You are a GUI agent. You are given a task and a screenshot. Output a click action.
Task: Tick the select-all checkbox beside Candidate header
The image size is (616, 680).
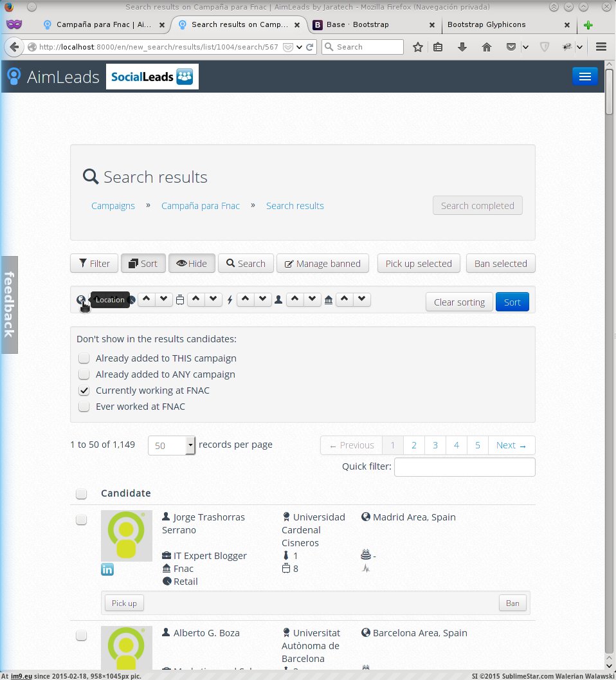pos(81,493)
